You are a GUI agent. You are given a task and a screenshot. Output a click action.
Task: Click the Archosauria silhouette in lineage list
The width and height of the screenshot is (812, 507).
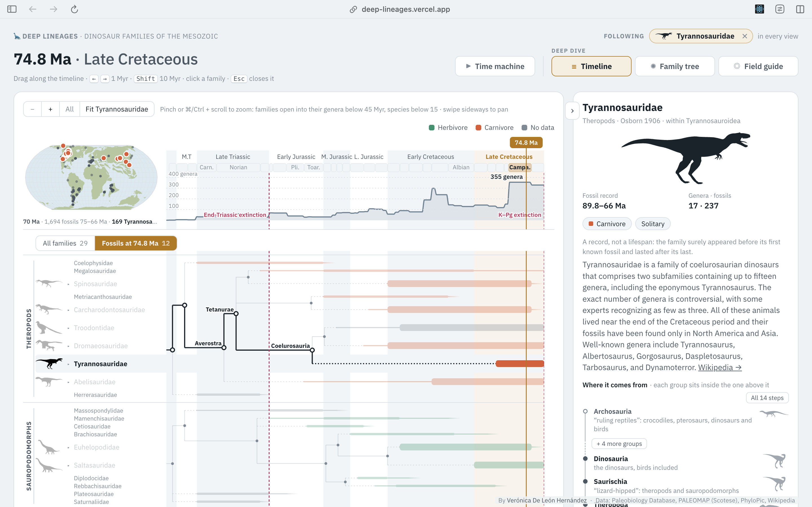pos(773,414)
